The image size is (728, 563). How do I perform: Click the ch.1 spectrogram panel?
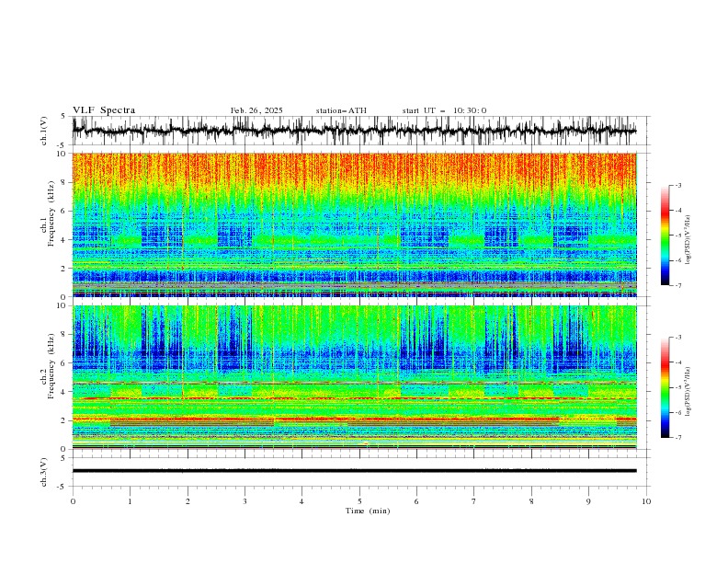355,224
